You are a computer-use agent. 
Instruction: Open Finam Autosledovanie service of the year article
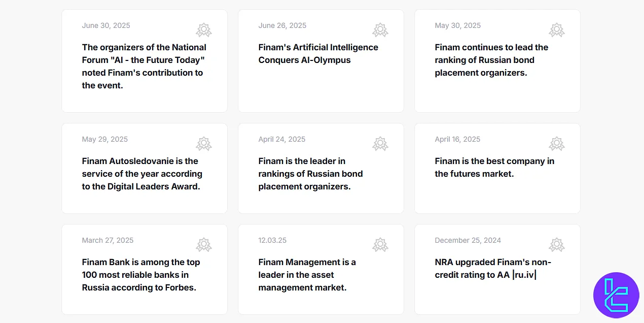pyautogui.click(x=142, y=174)
